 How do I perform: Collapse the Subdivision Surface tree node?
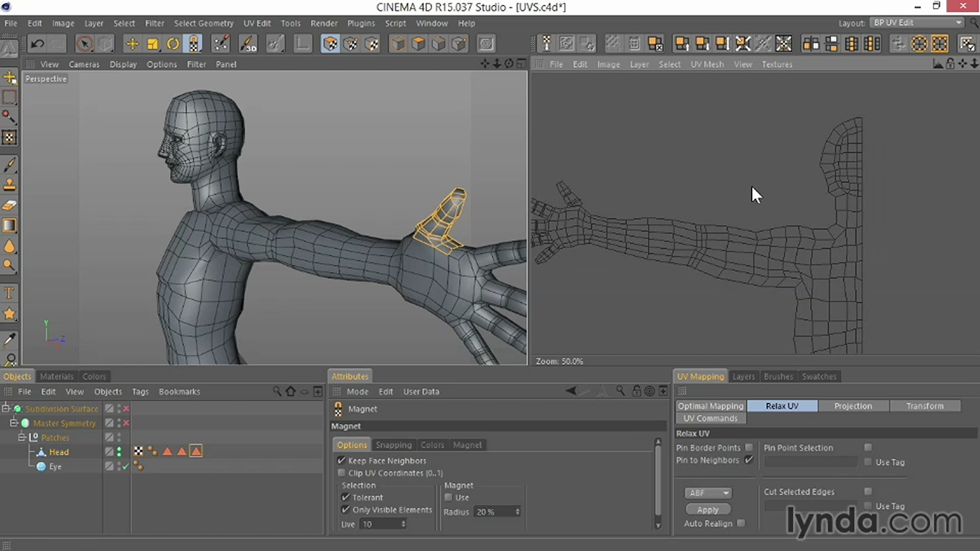[x=6, y=408]
